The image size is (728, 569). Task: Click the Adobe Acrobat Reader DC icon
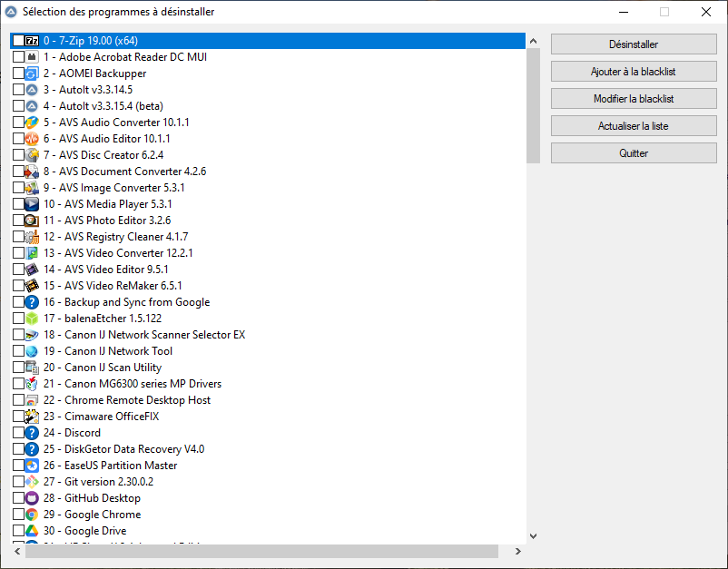[32, 57]
